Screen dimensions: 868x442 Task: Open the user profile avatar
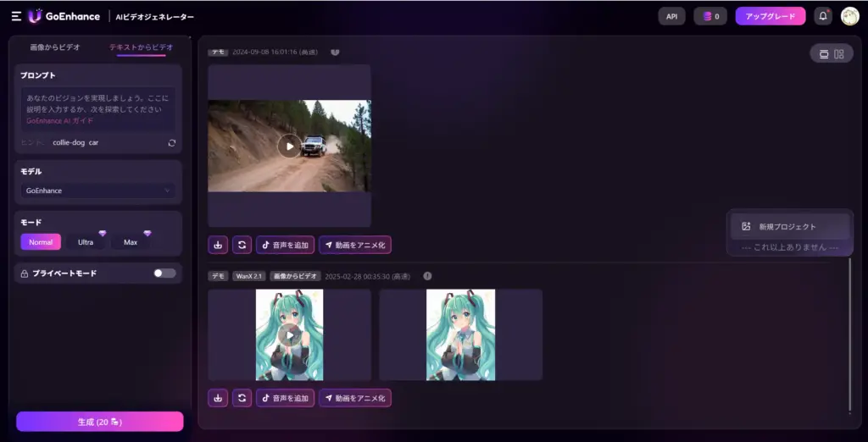pyautogui.click(x=849, y=16)
